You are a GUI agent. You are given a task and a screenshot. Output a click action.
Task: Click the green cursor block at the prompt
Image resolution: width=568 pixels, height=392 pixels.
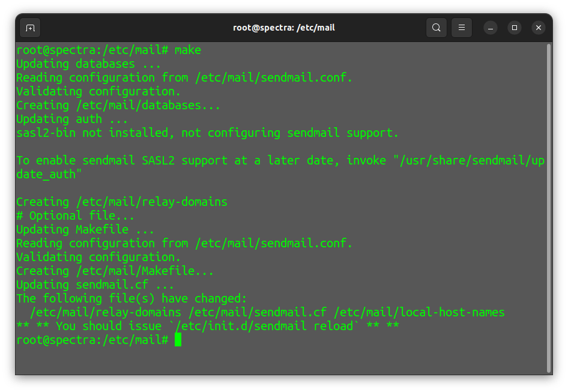[178, 340]
